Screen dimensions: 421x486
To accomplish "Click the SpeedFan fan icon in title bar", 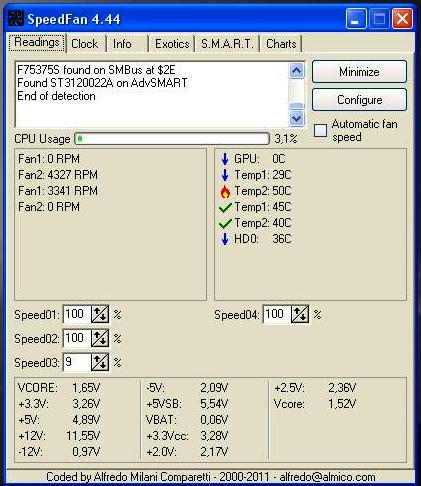I will [15, 18].
